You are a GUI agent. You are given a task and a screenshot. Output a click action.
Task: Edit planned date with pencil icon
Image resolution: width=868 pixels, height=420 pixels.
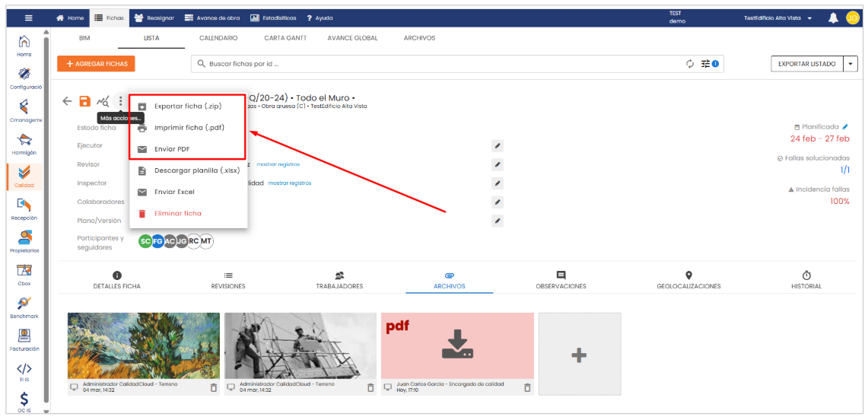coord(845,127)
